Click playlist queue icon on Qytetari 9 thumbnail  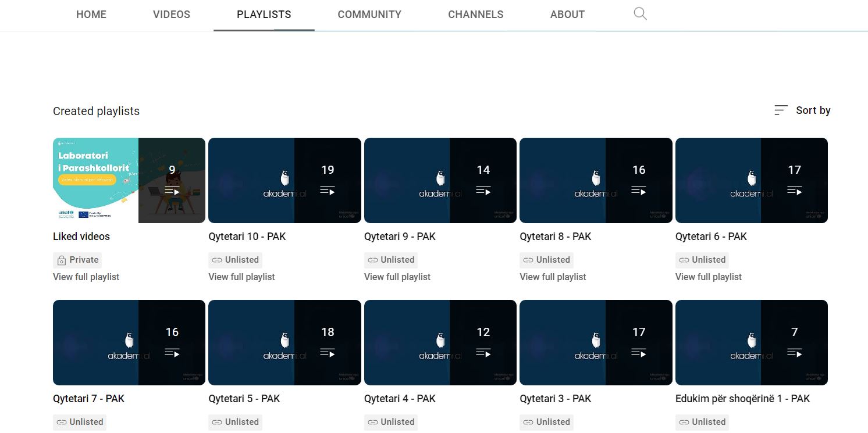483,191
